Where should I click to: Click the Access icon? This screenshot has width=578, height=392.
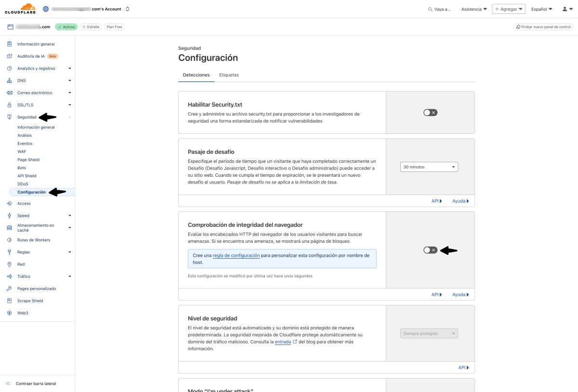coord(9,203)
